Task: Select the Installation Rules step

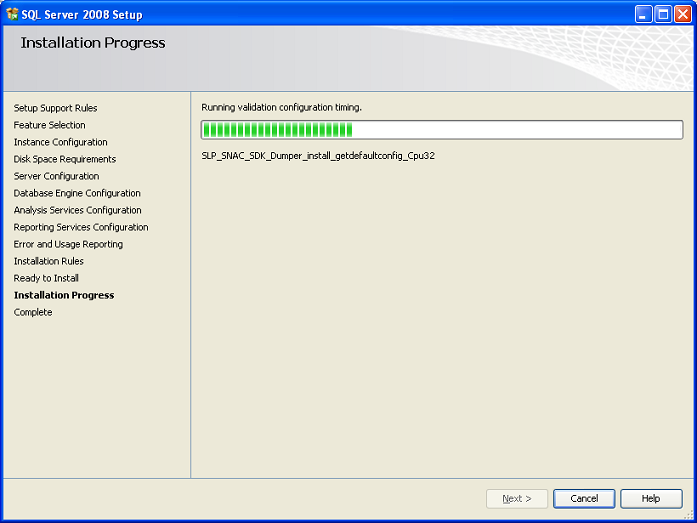Action: [48, 261]
